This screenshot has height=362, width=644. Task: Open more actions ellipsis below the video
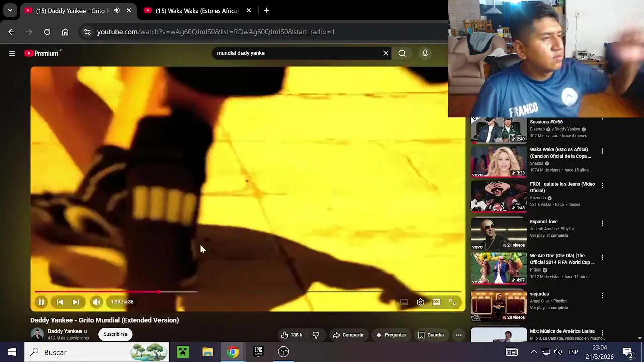tap(459, 335)
